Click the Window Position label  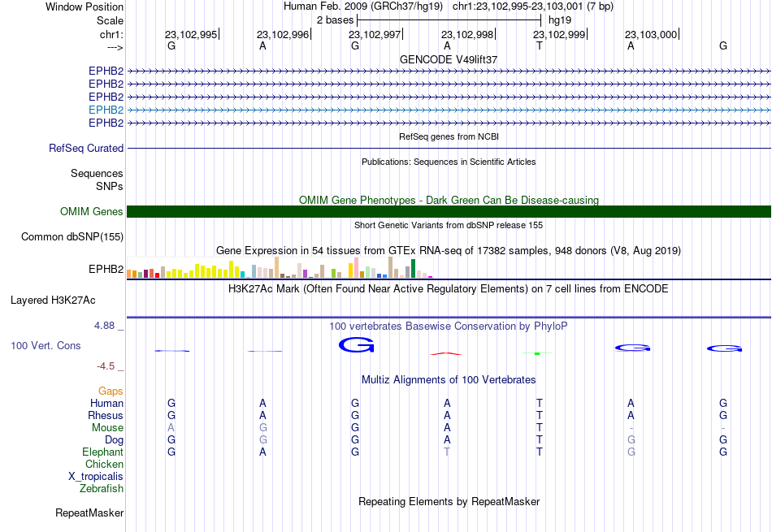point(85,6)
